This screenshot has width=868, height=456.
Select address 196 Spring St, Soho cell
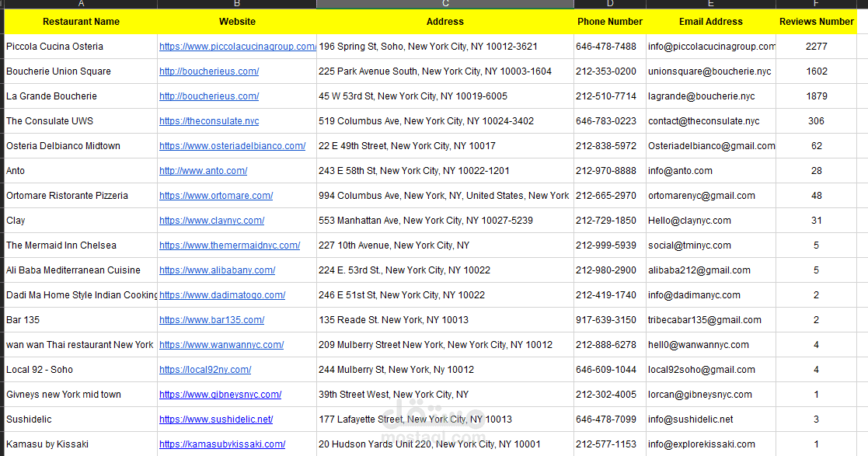pyautogui.click(x=445, y=47)
